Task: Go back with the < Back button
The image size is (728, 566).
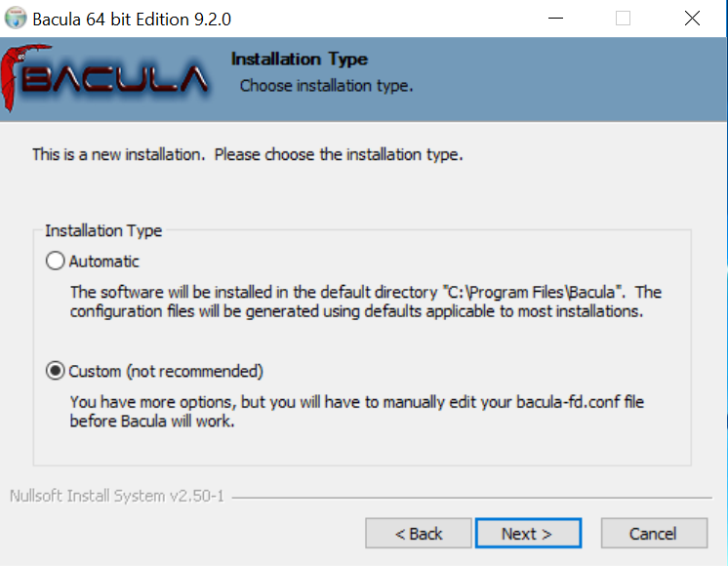Action: pyautogui.click(x=419, y=534)
